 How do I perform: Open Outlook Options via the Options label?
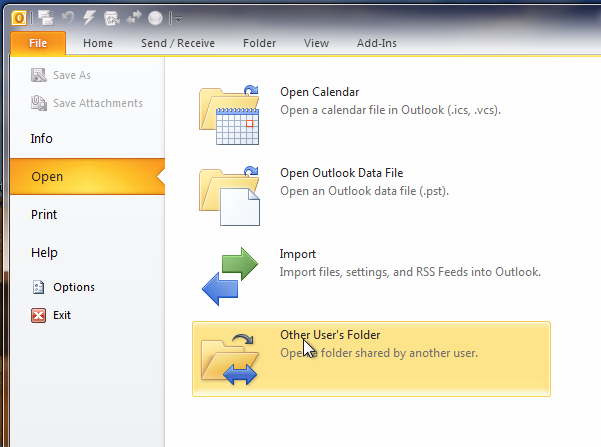[x=74, y=287]
